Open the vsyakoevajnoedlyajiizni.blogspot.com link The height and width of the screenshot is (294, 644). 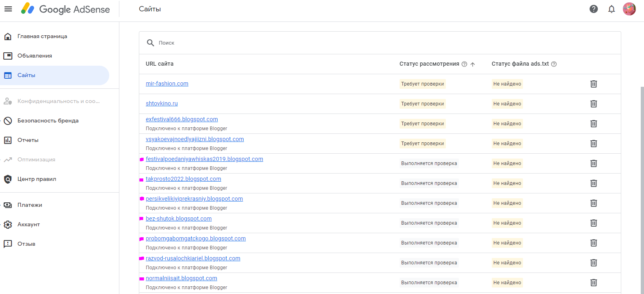coord(195,139)
